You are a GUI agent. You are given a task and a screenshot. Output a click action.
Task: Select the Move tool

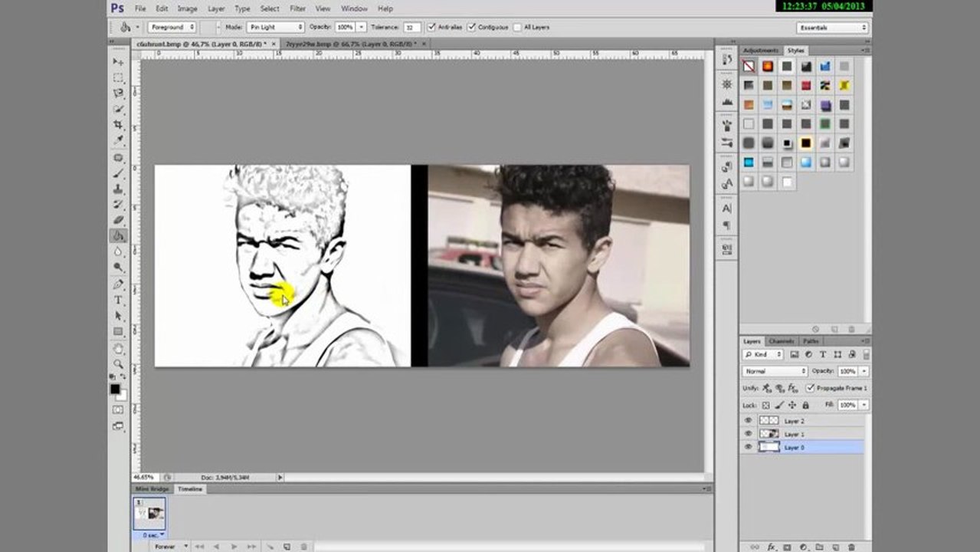tap(118, 61)
